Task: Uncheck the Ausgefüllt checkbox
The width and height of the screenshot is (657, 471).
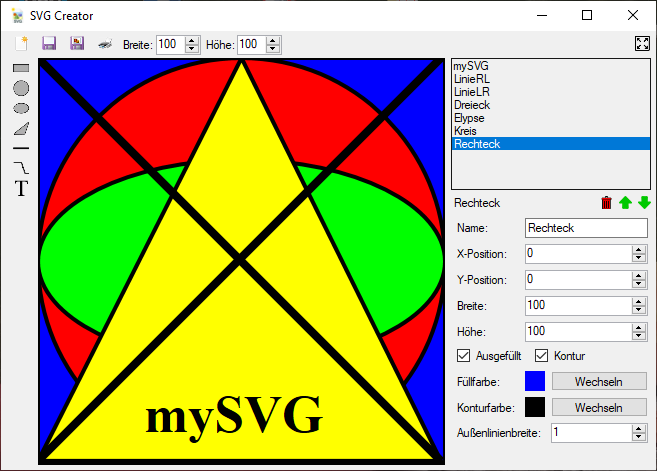Action: (x=464, y=355)
